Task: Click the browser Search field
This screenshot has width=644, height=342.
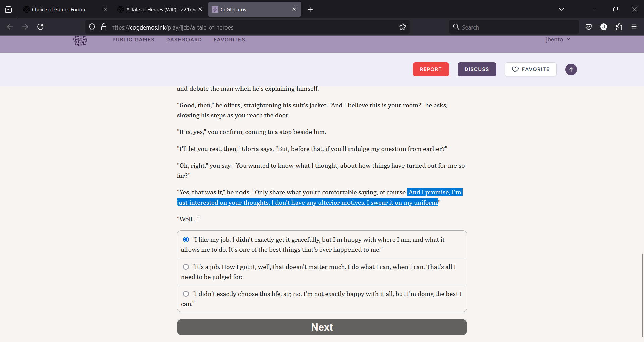Action: pyautogui.click(x=514, y=27)
